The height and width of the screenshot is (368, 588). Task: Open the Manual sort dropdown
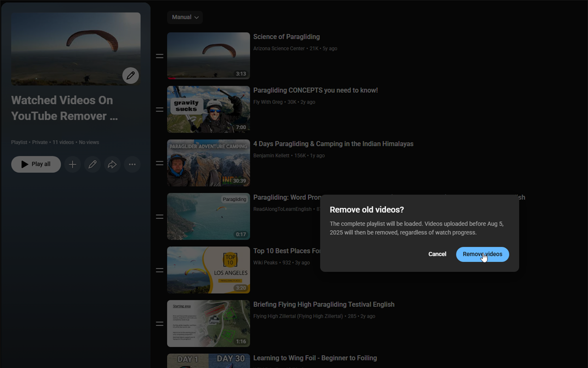pyautogui.click(x=185, y=17)
